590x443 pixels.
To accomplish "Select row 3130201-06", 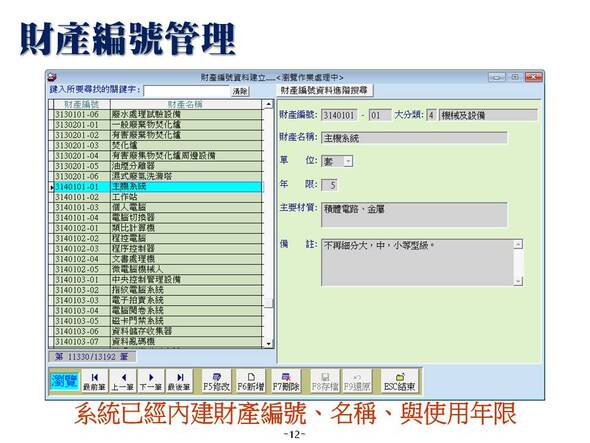I will pyautogui.click(x=158, y=176).
